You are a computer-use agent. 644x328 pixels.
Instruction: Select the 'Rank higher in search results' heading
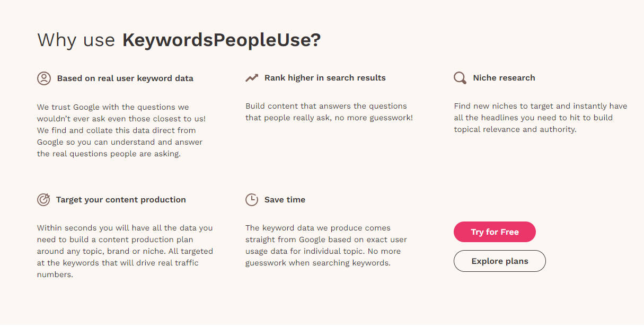coord(325,77)
